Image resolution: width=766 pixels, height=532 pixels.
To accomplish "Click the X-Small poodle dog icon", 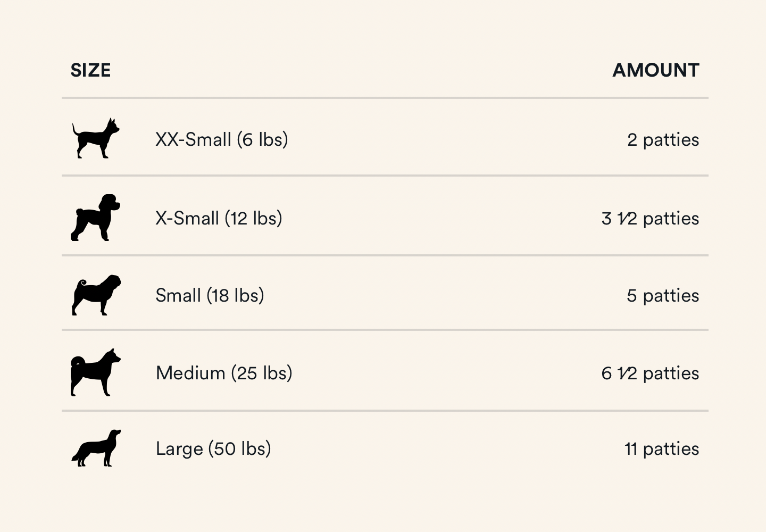I will point(96,217).
